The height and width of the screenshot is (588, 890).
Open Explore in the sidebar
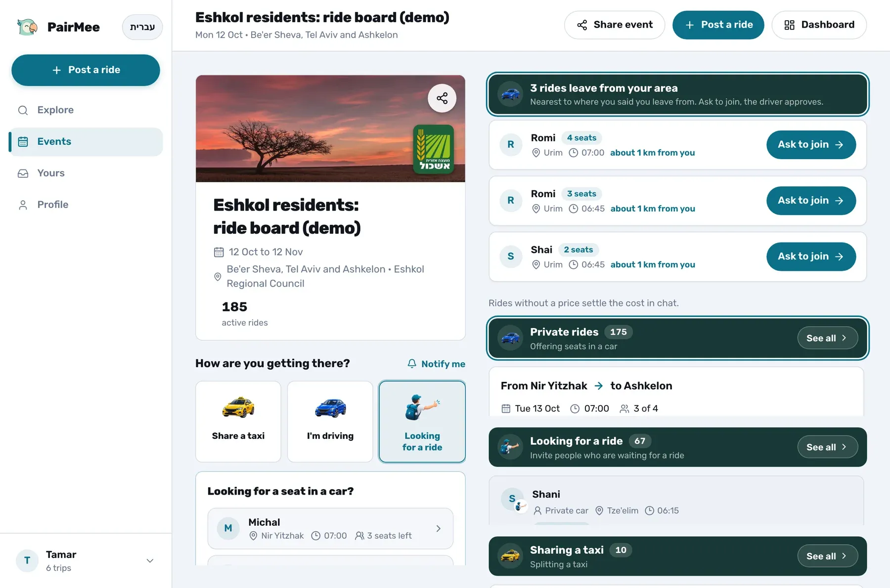(x=86, y=110)
